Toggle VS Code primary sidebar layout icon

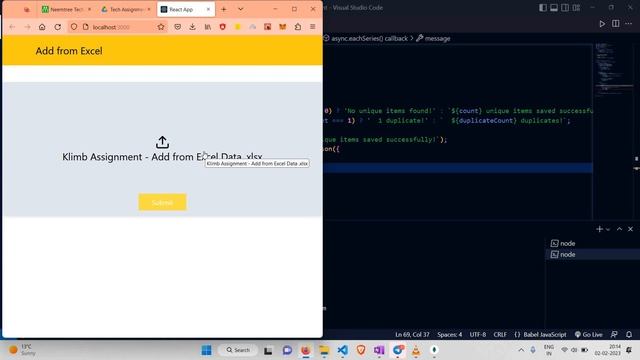[543, 8]
